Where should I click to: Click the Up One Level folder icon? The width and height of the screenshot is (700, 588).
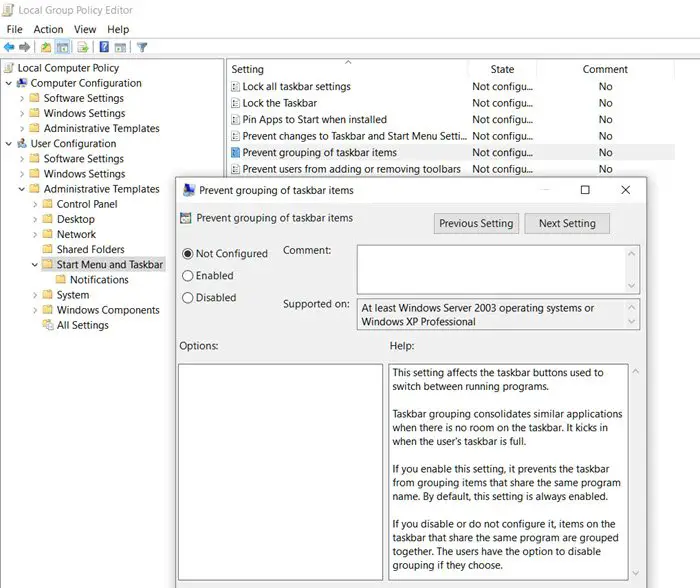pyautogui.click(x=46, y=47)
